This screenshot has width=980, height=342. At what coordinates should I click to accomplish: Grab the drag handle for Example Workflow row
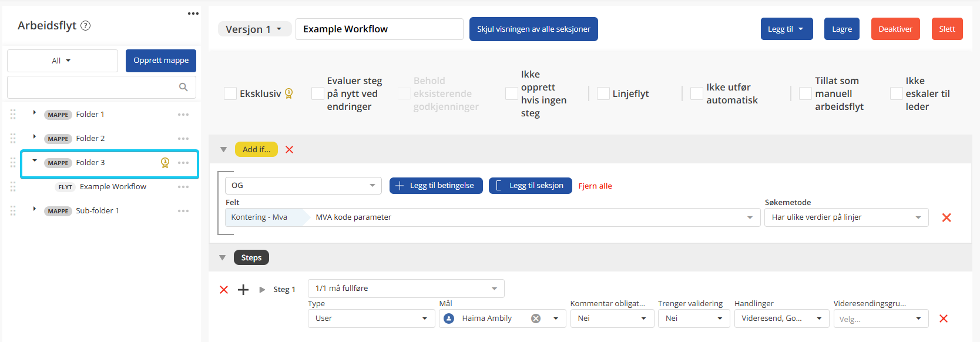point(13,187)
